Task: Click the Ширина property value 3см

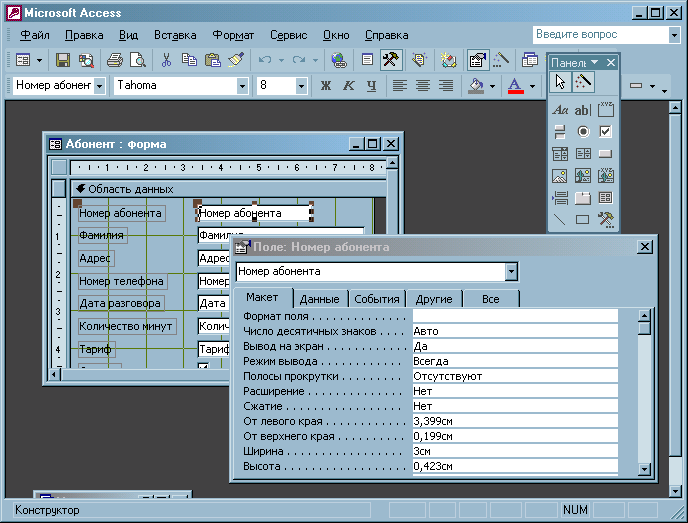Action: 515,451
